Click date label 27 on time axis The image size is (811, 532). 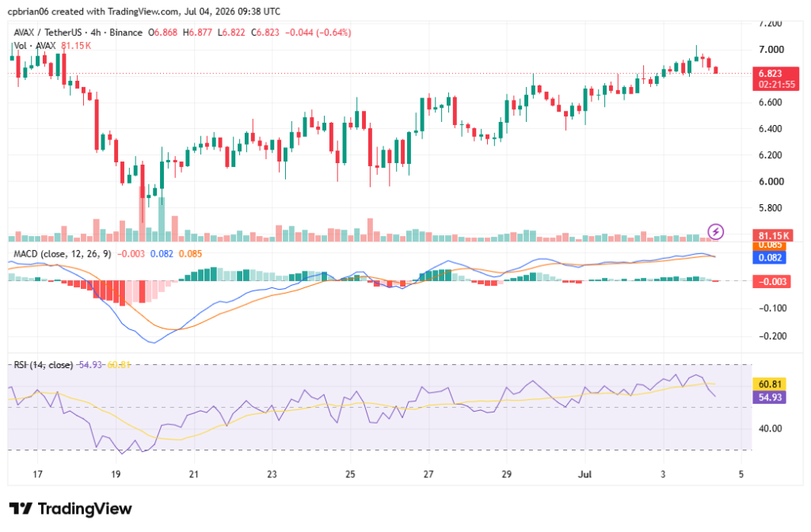428,474
